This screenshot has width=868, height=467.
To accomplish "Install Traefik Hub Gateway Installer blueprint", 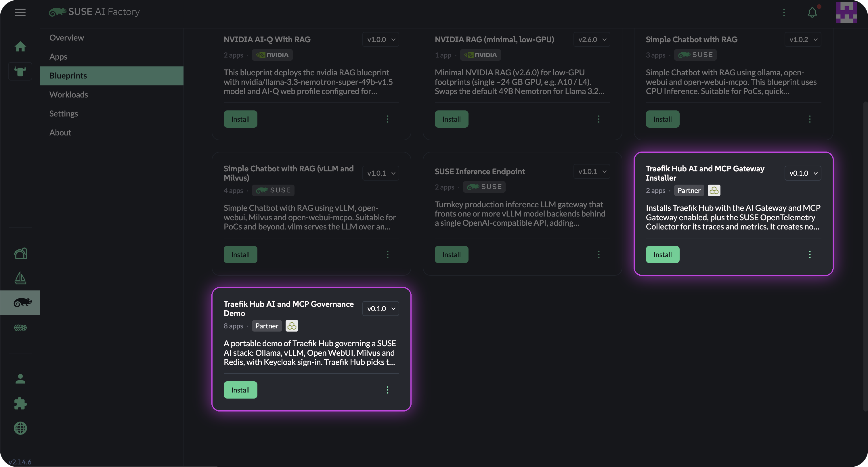I will [x=662, y=254].
